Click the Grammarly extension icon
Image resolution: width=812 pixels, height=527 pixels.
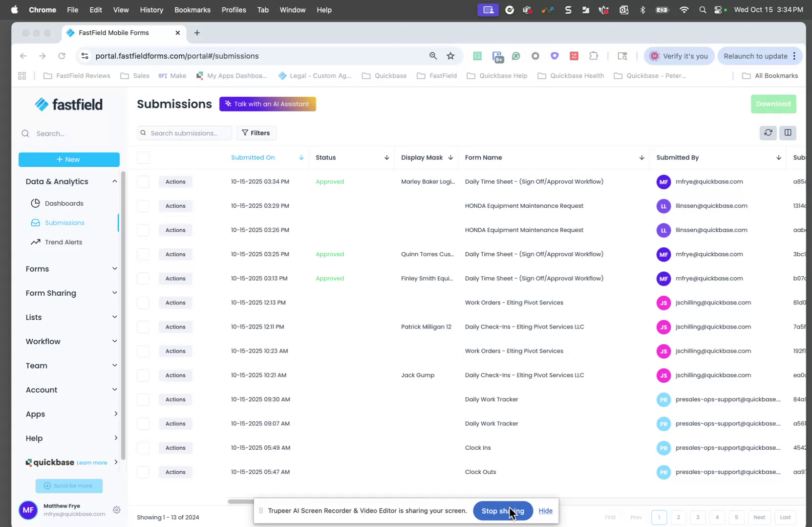[516, 56]
